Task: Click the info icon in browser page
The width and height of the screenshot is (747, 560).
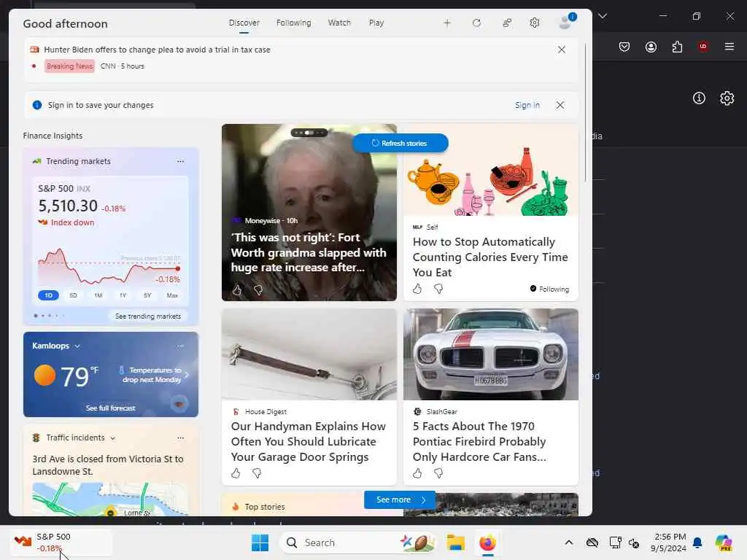Action: [699, 98]
